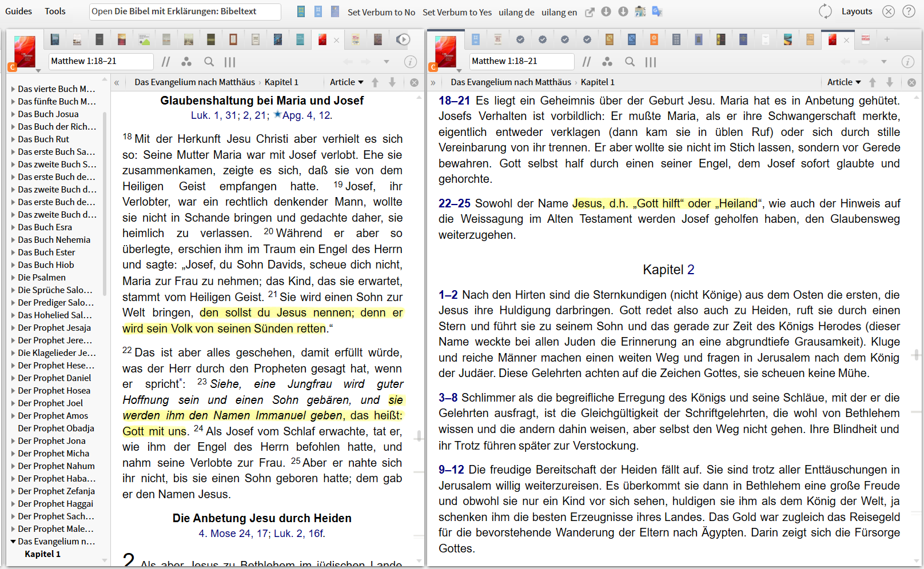Open the Tools menu
Viewport: 924px width, 569px height.
click(55, 11)
